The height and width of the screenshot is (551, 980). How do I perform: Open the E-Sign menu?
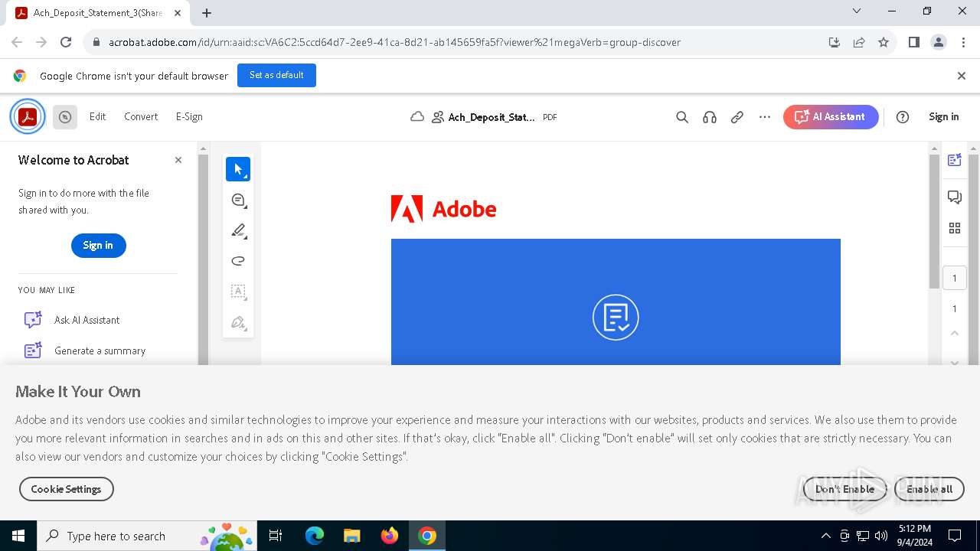(189, 117)
